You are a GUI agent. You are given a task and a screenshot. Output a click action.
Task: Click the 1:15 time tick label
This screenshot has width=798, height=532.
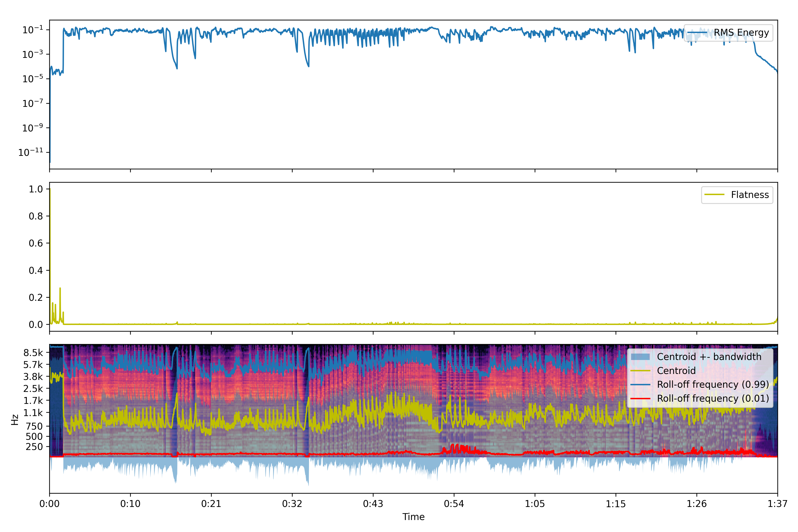(616, 503)
